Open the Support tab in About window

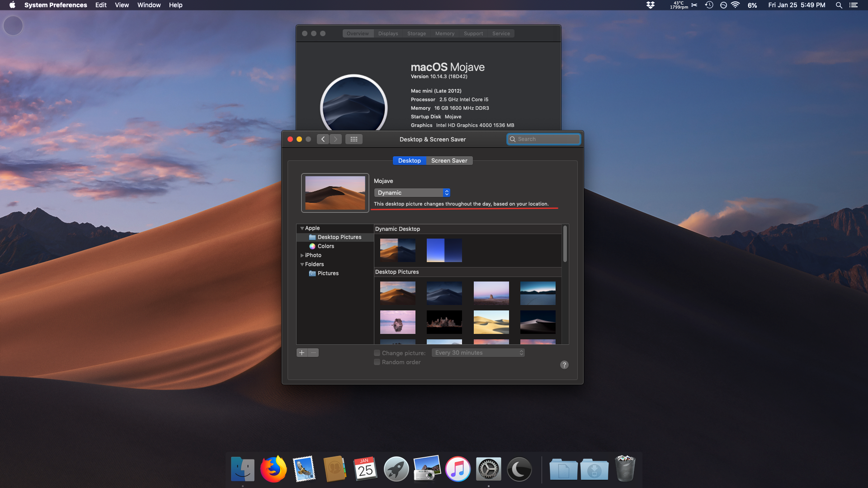[x=473, y=33]
